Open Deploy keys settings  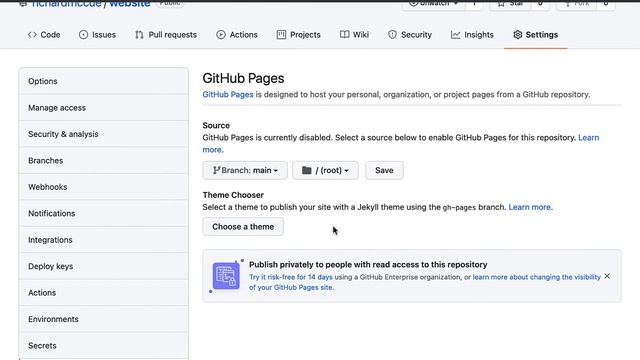click(x=104, y=266)
